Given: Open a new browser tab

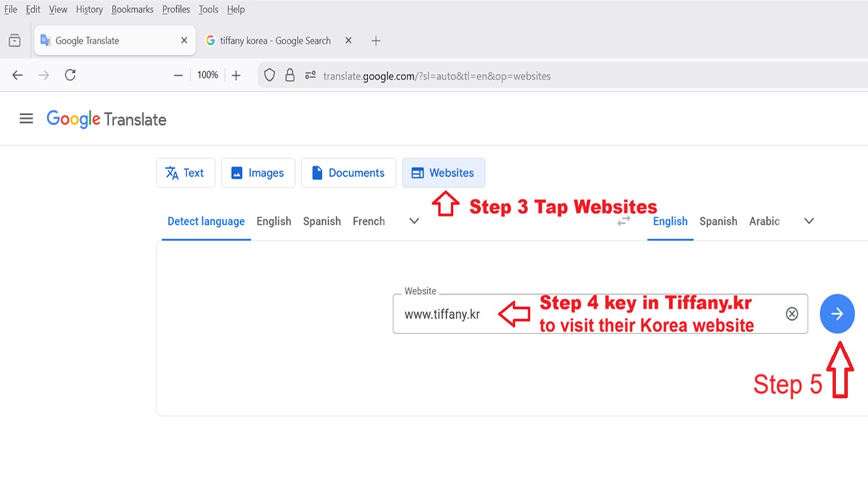Looking at the screenshot, I should click(x=376, y=41).
